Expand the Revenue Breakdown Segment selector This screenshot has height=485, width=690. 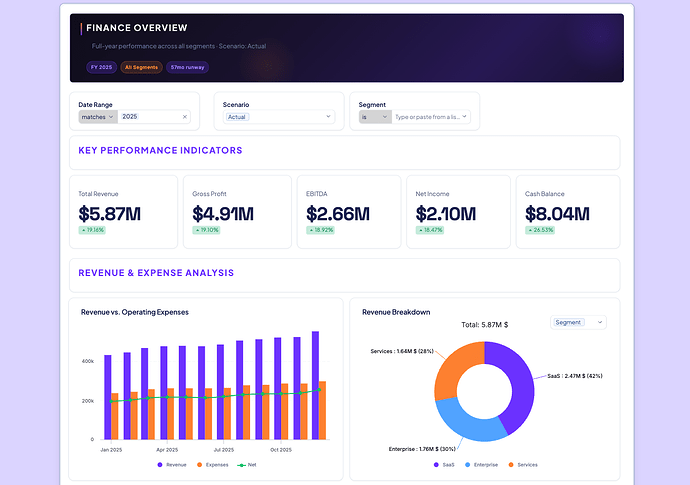pos(578,322)
